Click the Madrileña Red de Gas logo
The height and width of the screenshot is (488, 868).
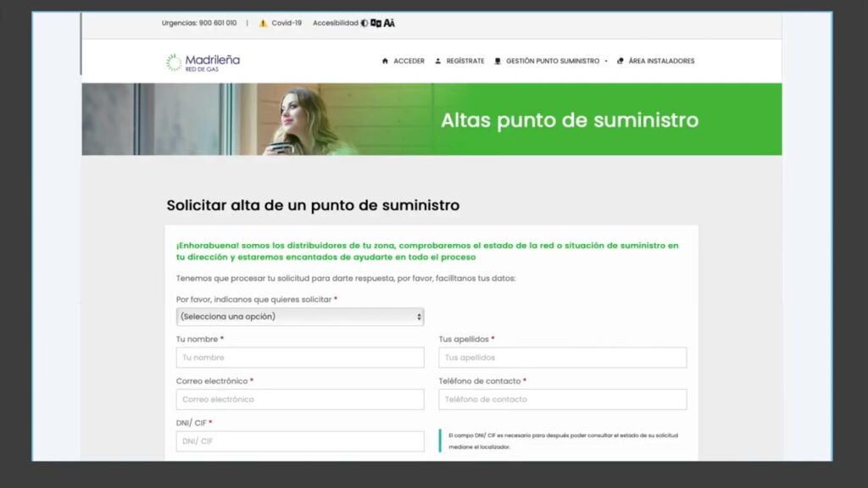coord(203,62)
